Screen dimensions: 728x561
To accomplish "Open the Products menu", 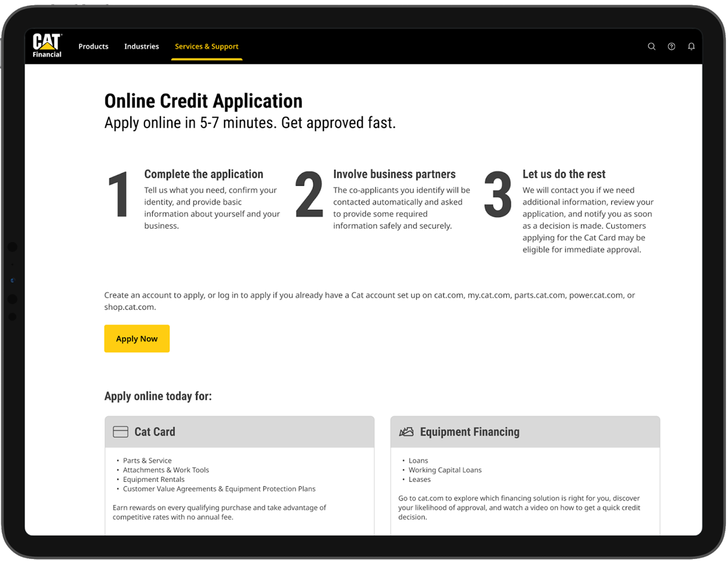I will coord(94,46).
